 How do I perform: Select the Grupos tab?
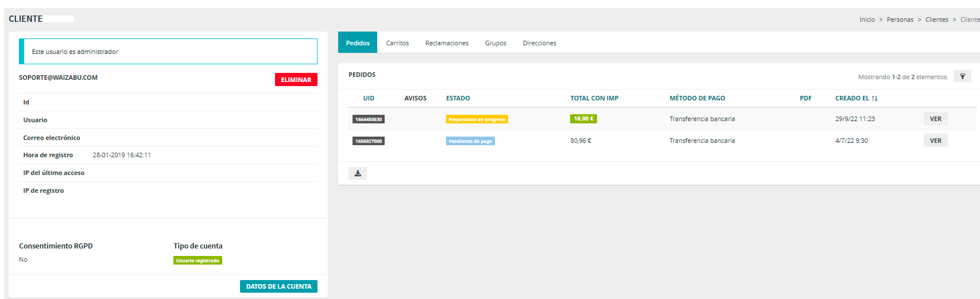[495, 43]
